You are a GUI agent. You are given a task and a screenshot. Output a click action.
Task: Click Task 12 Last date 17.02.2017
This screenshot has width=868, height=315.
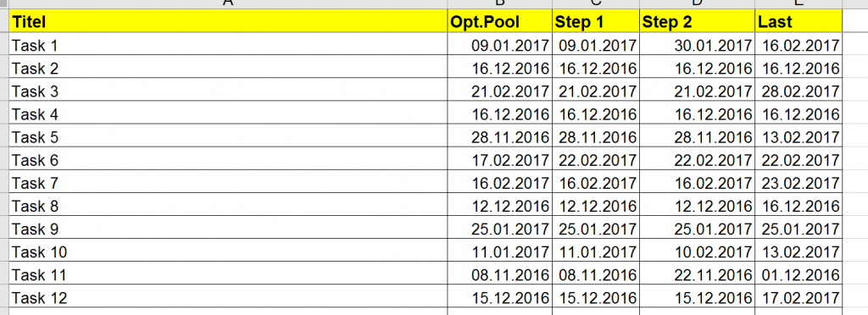[798, 298]
